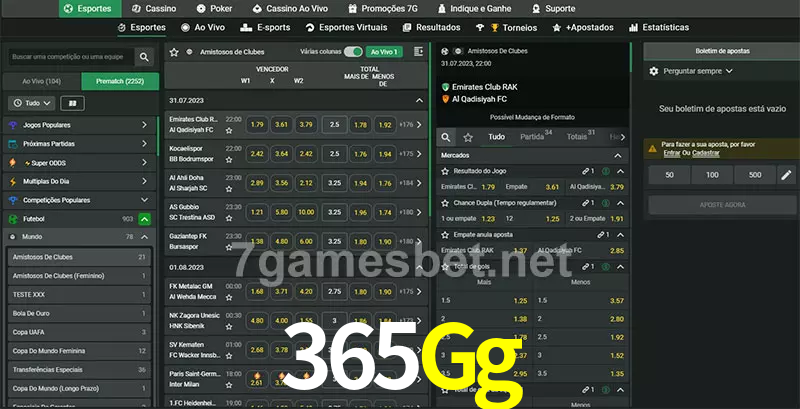Click the book view icon beside Tudo
The image size is (800, 409).
click(72, 103)
